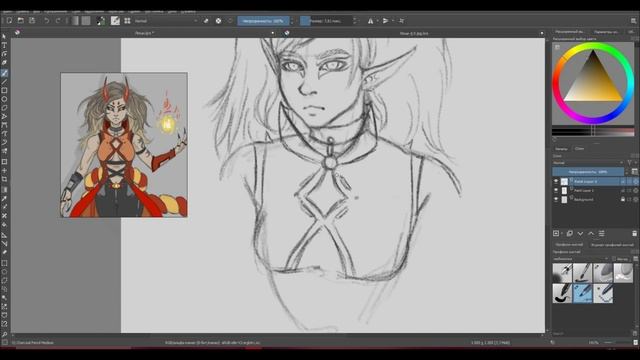Set brush size on the toolbar slider
Screen dimensions: 640x360
point(326,21)
